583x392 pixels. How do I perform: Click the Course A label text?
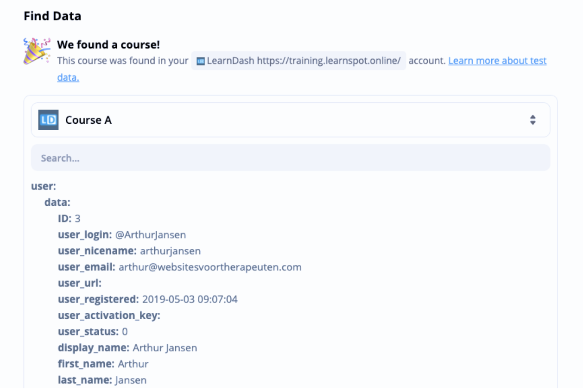click(89, 120)
